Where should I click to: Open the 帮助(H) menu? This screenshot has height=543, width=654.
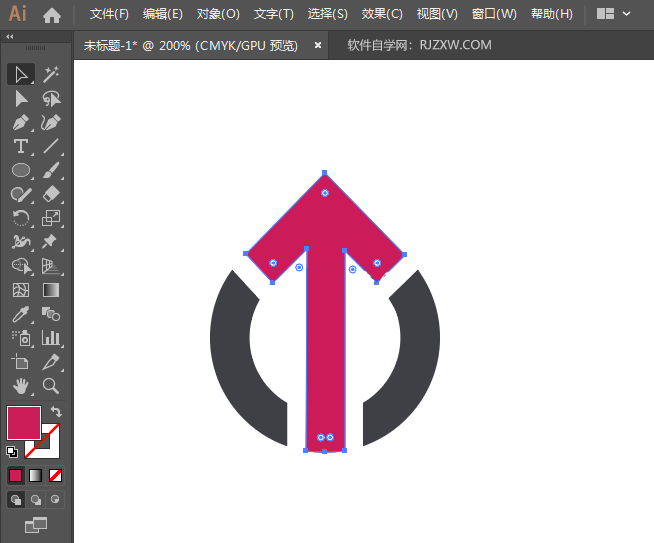[552, 14]
